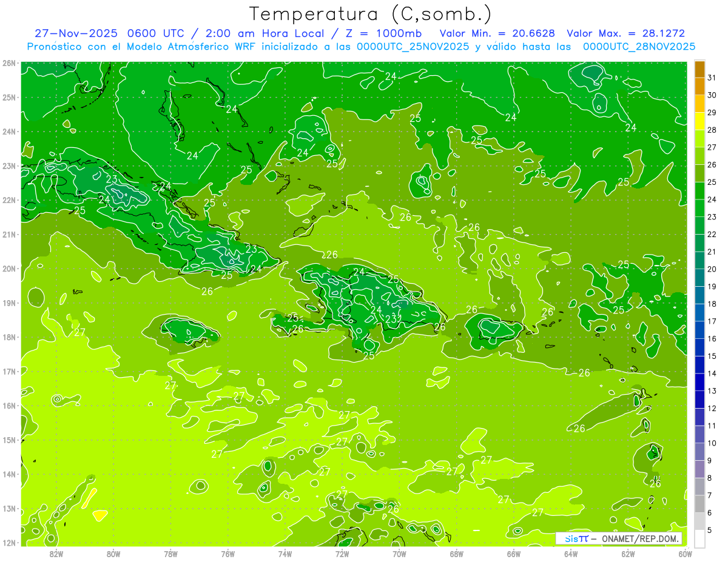Click the 80W longitude axis label

113,554
